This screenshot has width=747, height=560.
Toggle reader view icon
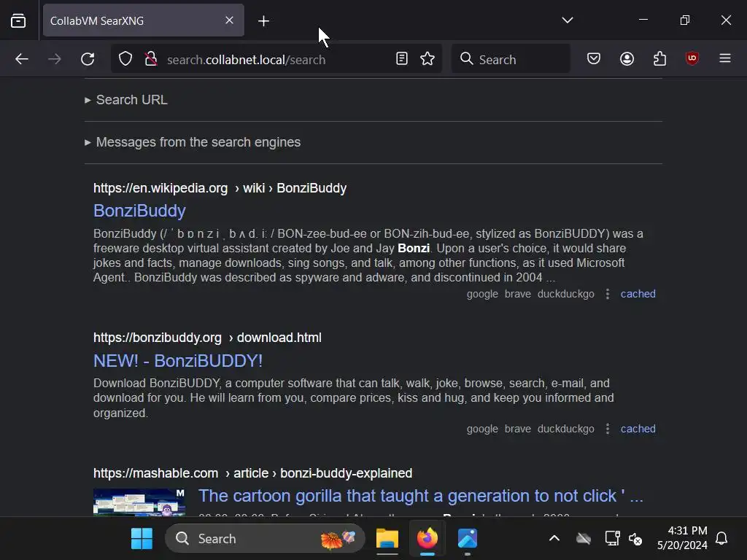(x=402, y=58)
